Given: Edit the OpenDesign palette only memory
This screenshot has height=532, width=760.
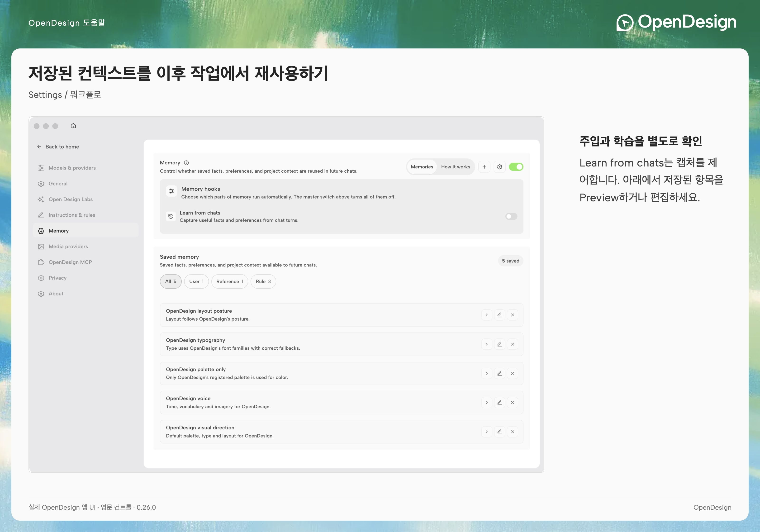Looking at the screenshot, I should pos(499,373).
